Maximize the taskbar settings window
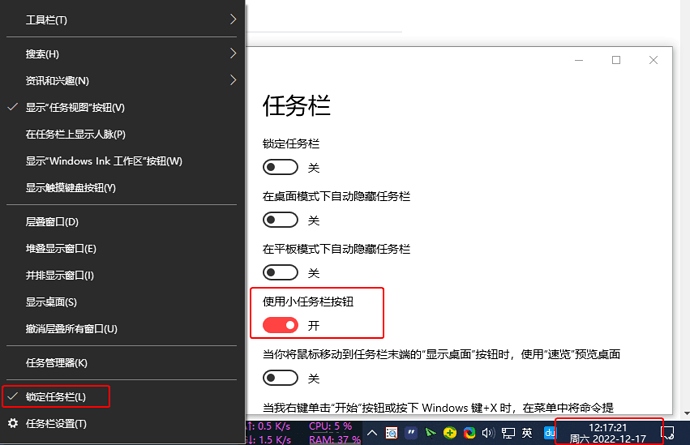The width and height of the screenshot is (690, 445). pos(616,60)
